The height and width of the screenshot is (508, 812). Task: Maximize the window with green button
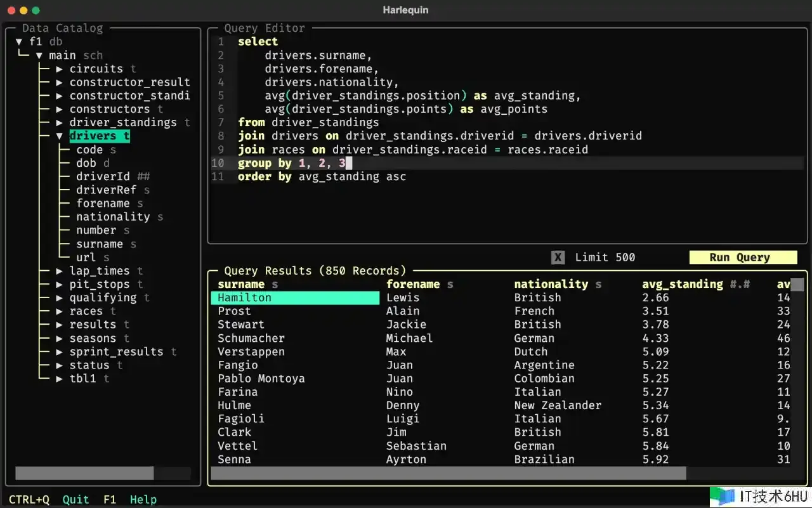pos(36,10)
